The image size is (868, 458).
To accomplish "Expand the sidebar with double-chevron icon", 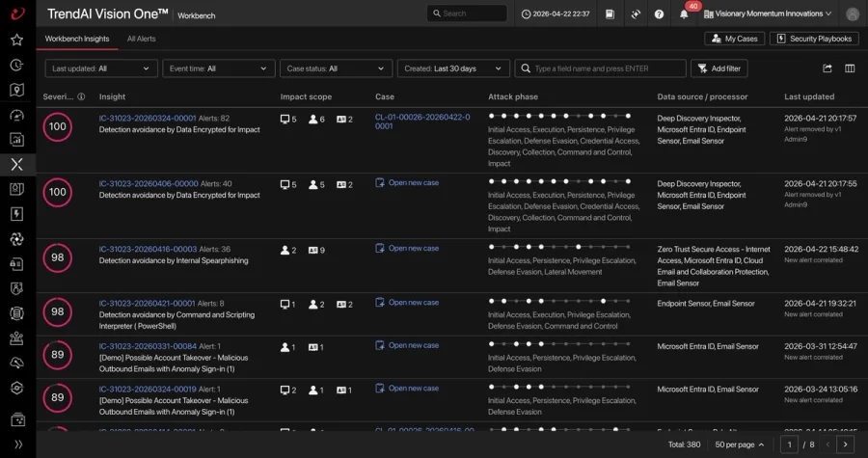I will (18, 445).
